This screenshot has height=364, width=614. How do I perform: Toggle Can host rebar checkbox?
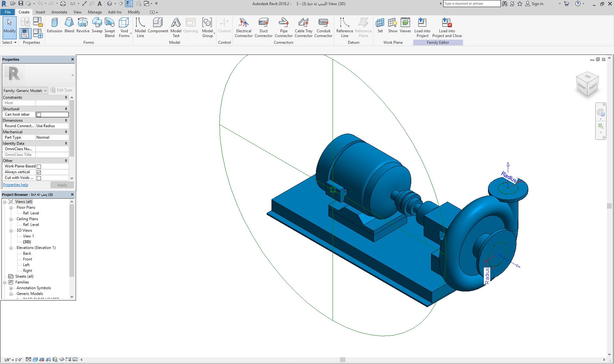coord(39,115)
